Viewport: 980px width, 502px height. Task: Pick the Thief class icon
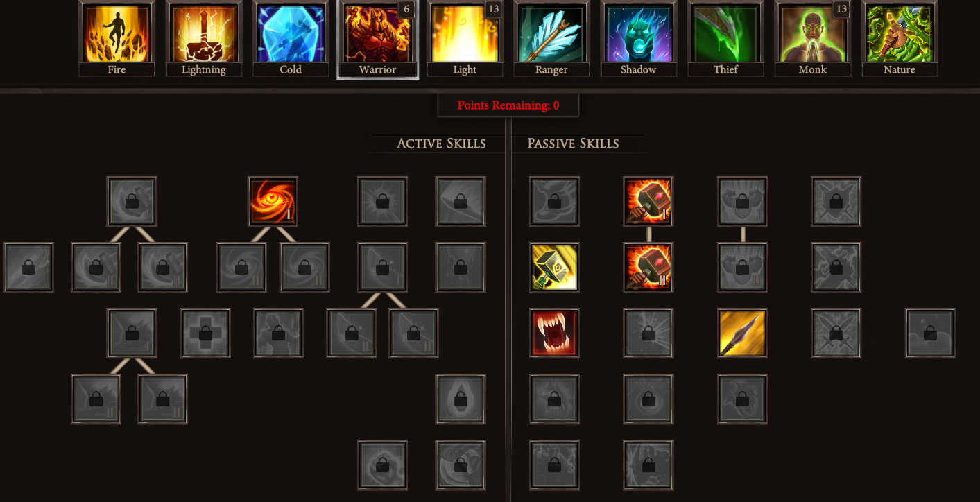point(725,38)
